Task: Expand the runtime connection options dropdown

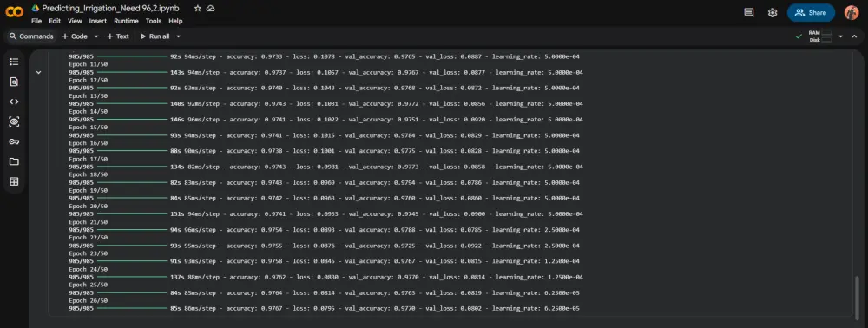Action: pos(840,36)
